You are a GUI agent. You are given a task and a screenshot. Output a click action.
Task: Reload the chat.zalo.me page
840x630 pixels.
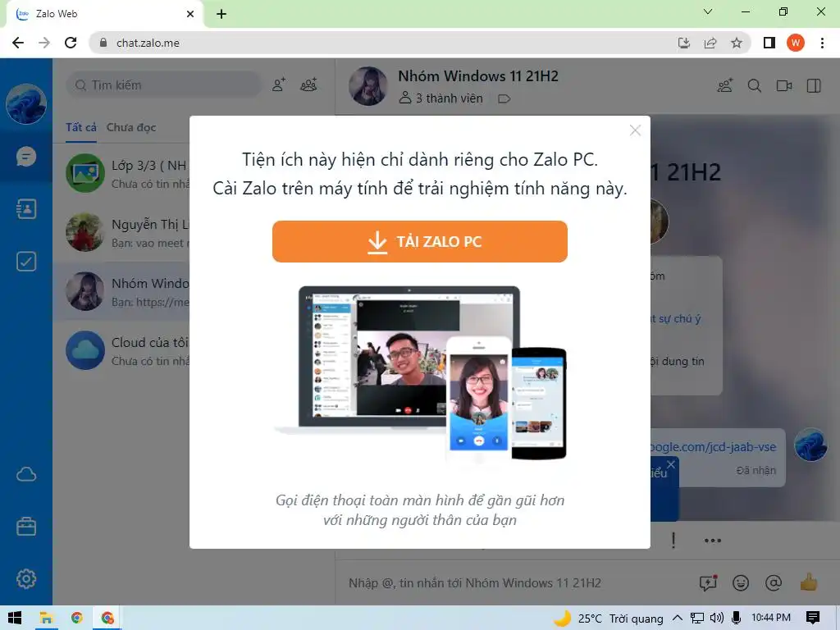tap(71, 43)
